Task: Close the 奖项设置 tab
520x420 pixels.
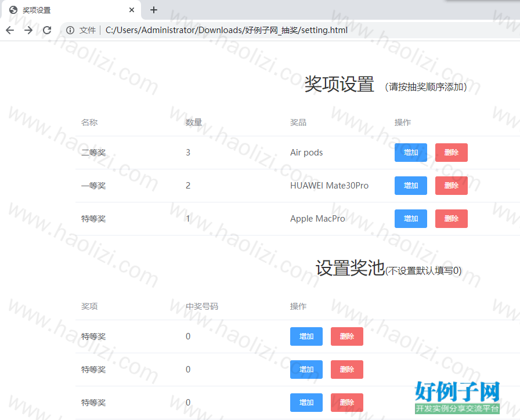Action: coord(132,10)
